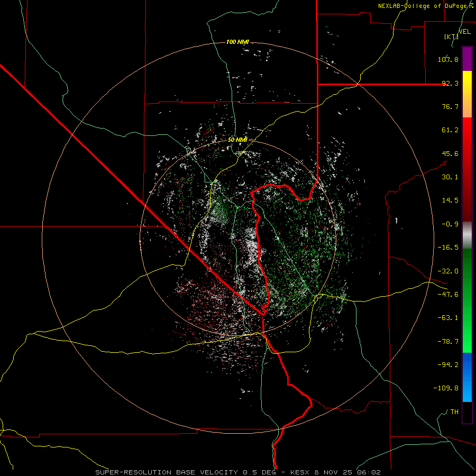
Task: Select the gray near-zero color bar segment
Action: 467,234
